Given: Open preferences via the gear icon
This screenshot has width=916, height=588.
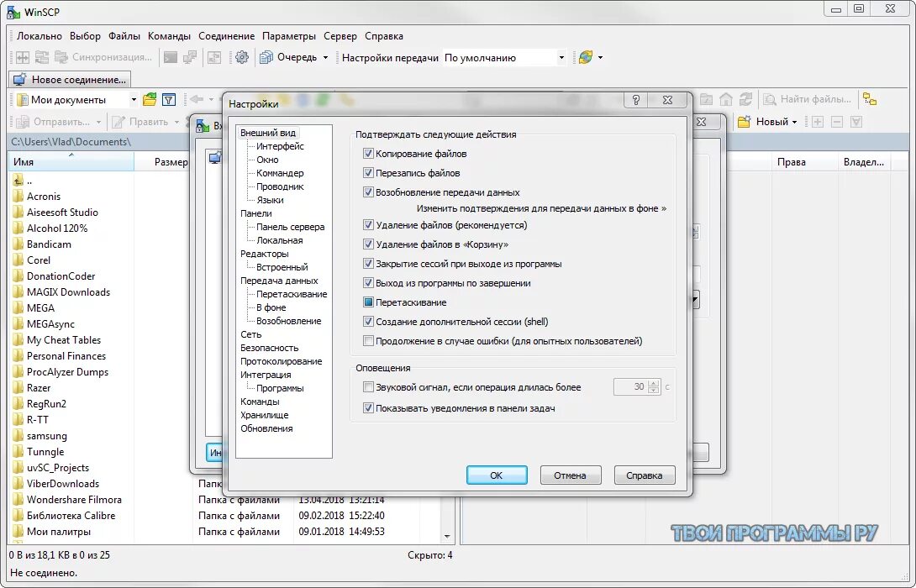Looking at the screenshot, I should (x=241, y=57).
